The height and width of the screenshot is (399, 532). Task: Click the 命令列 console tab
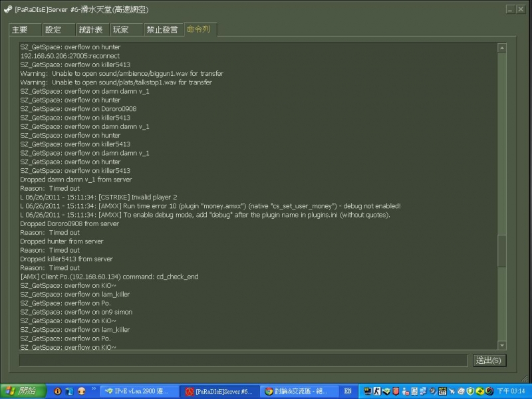point(199,30)
